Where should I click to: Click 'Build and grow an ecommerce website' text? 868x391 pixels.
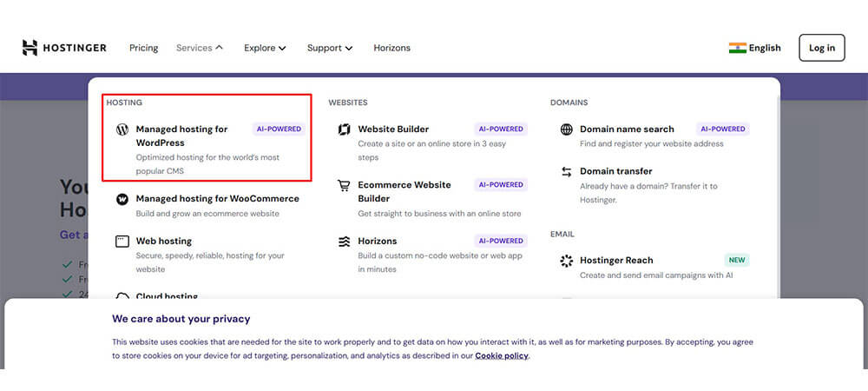(x=207, y=214)
